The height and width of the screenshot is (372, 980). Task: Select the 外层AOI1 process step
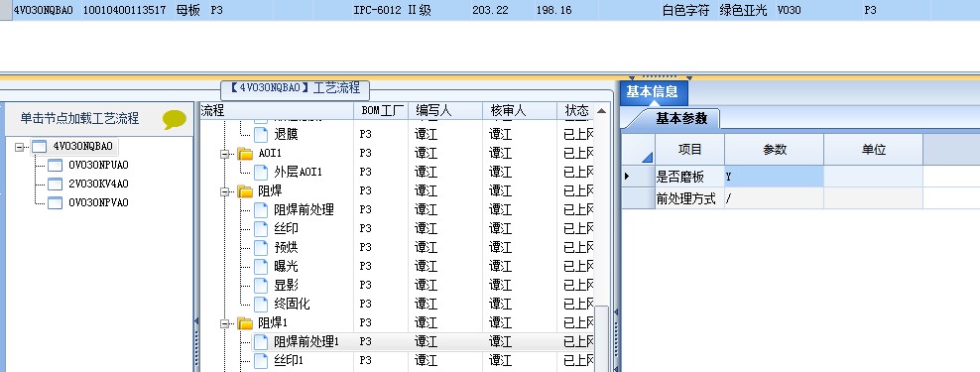[x=298, y=172]
